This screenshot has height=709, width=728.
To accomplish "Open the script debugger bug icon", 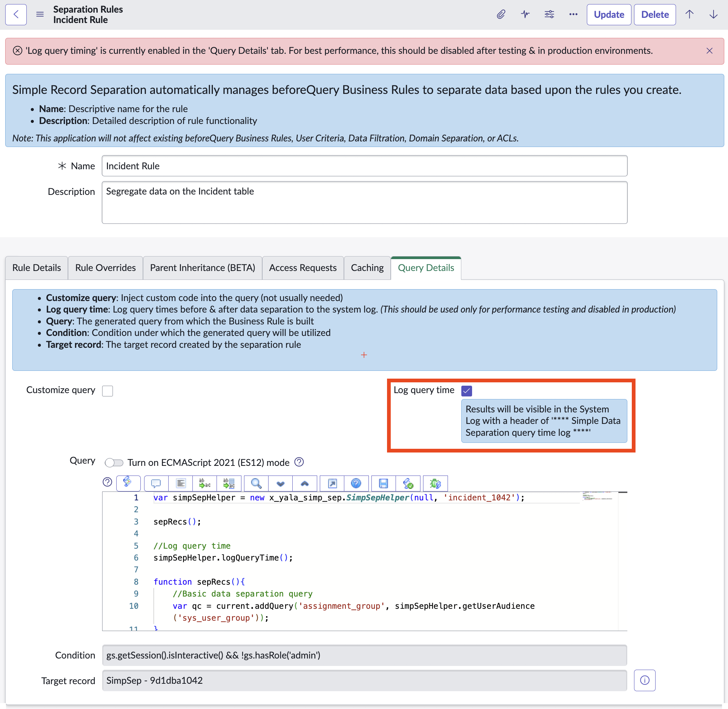I will point(435,483).
